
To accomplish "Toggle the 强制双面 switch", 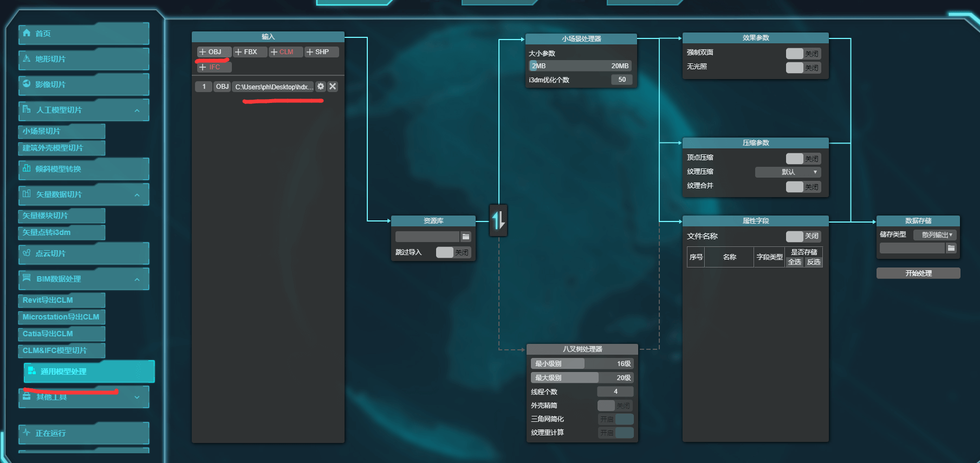I will click(803, 54).
